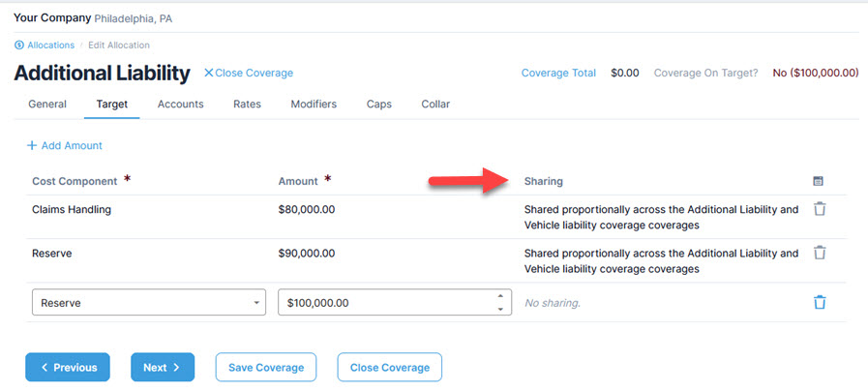
Task: Click the Allocations breadcrumb icon
Action: pyautogui.click(x=19, y=45)
